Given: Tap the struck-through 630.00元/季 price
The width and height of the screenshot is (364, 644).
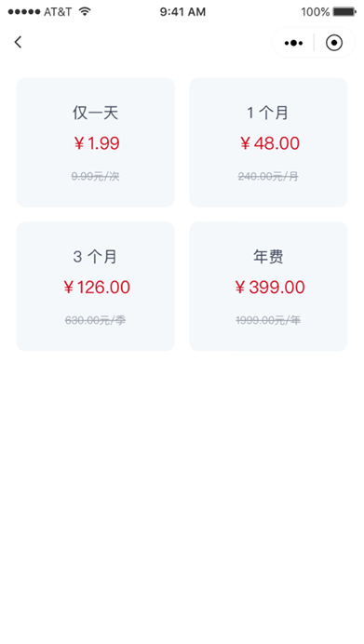Looking at the screenshot, I should tap(95, 320).
